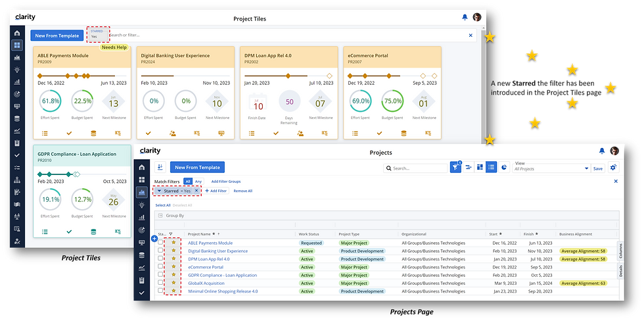Viewport: 644px width, 321px height.
Task: Check the Digital Banking User Experience checkbox
Action: [160, 251]
